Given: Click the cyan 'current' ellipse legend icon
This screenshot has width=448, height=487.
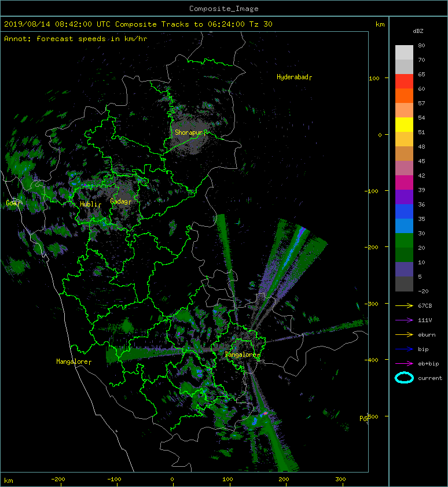Looking at the screenshot, I should pyautogui.click(x=404, y=378).
